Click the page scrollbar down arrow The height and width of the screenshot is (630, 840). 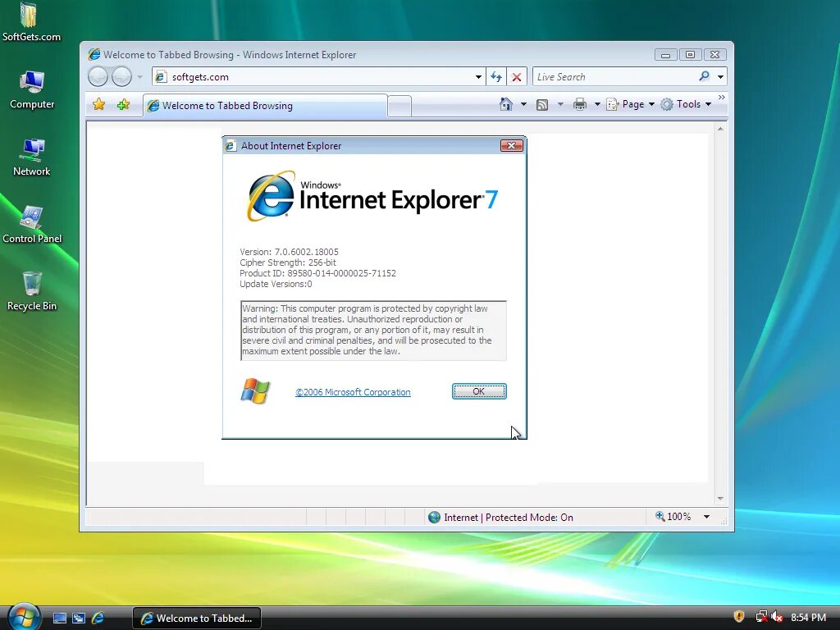tap(720, 499)
